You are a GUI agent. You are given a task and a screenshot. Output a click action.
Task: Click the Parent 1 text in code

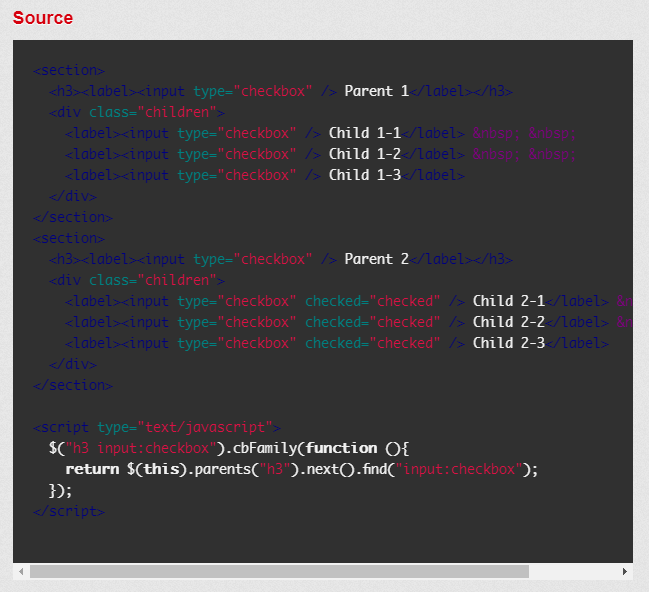376,91
